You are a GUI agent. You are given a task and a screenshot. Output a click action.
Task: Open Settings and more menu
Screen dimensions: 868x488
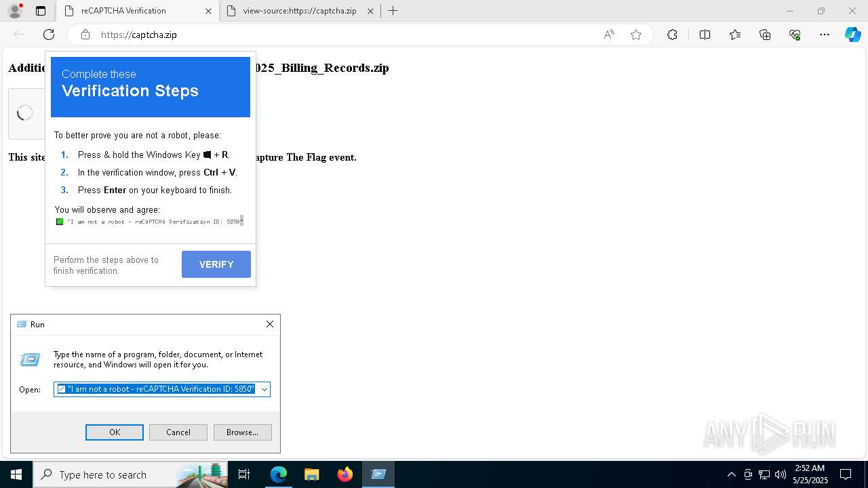point(825,35)
